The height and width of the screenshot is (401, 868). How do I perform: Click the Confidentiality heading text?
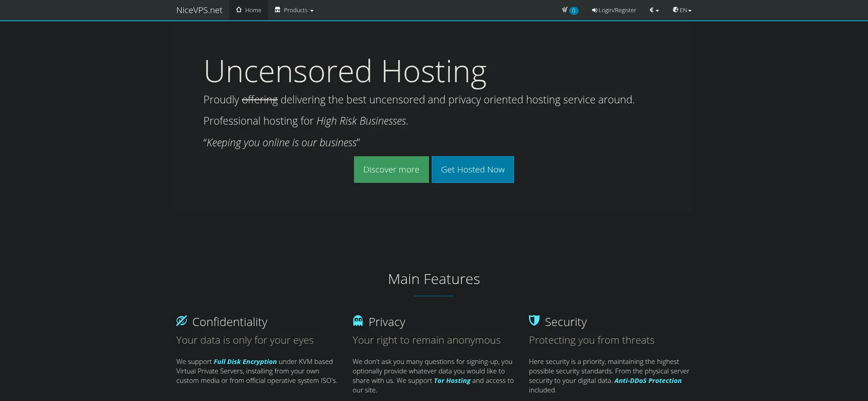[x=230, y=322]
